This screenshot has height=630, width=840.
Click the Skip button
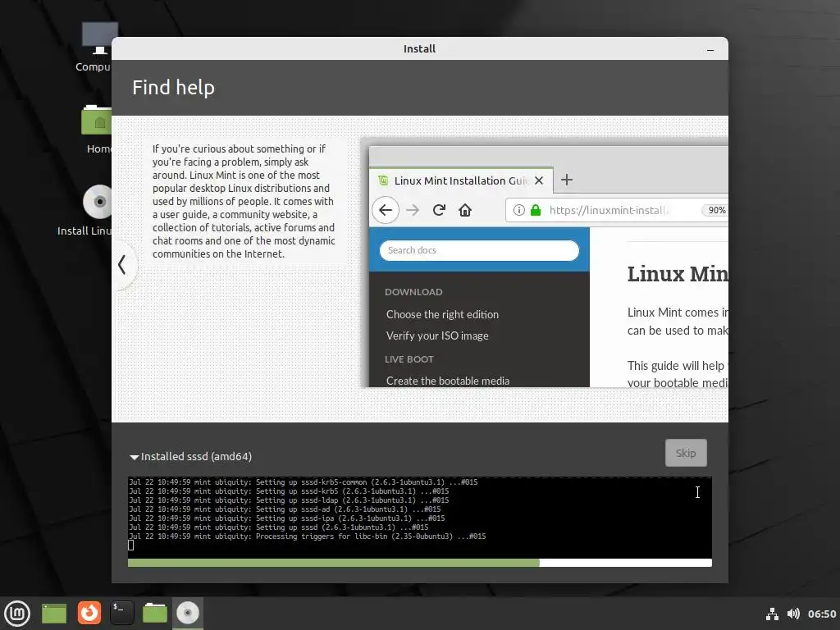686,453
